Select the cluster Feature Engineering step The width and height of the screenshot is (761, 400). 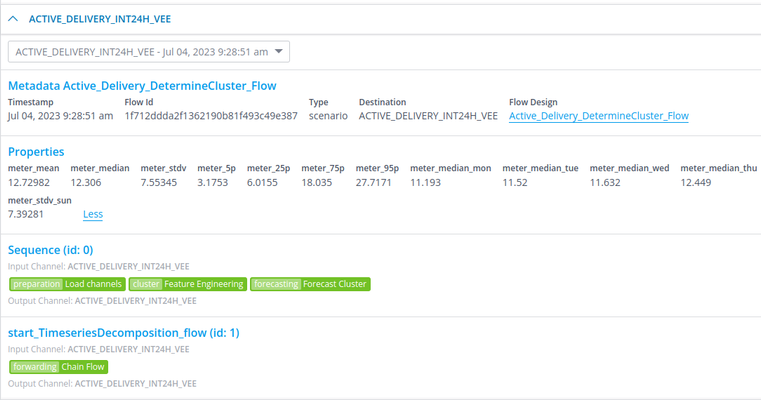(x=187, y=284)
